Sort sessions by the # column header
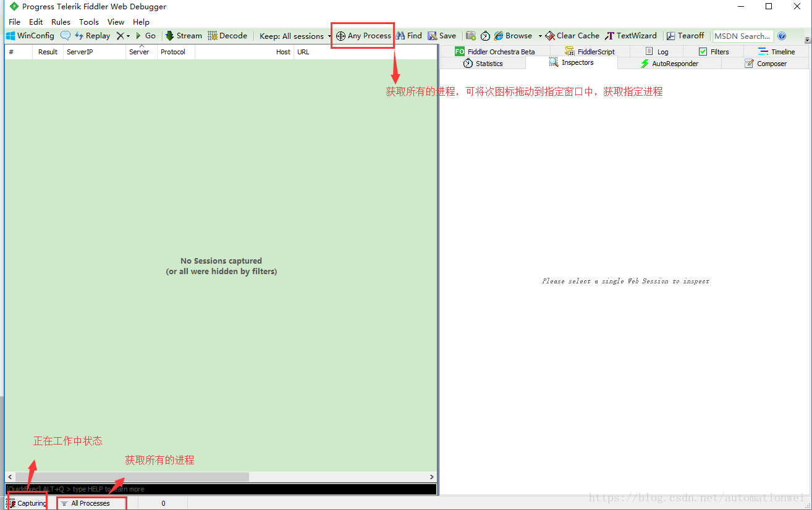The width and height of the screenshot is (812, 510). point(19,52)
